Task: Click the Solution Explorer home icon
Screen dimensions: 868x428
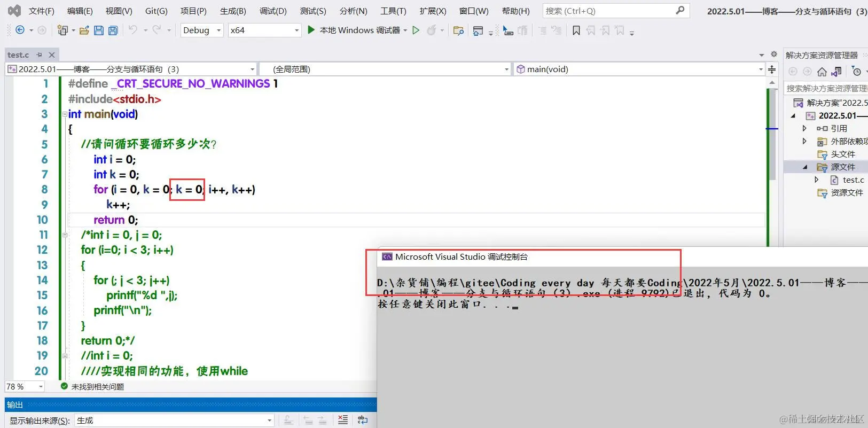Action: click(822, 72)
